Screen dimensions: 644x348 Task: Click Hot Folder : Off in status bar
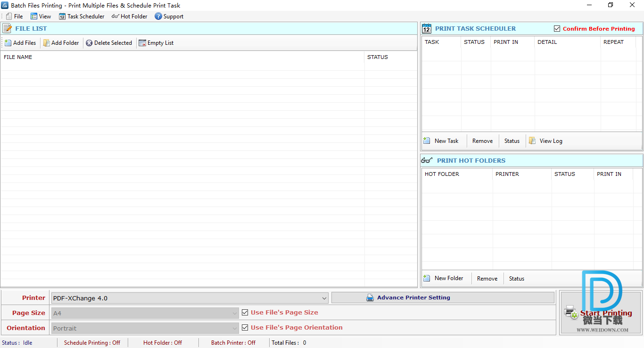point(163,343)
